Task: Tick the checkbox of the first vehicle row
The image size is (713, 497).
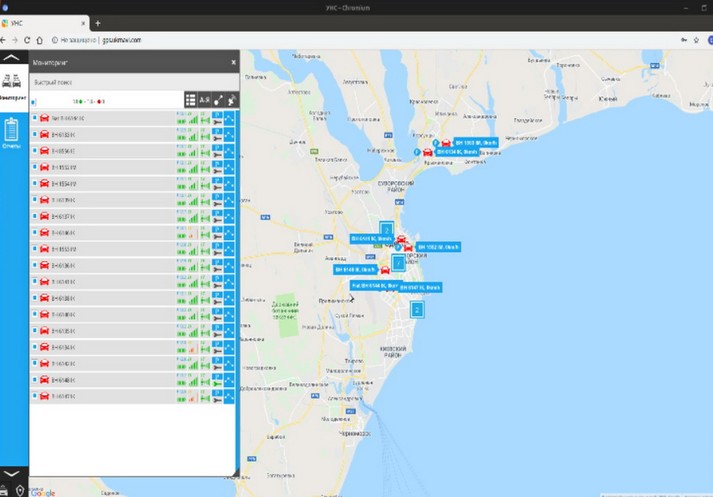Action: [34, 118]
